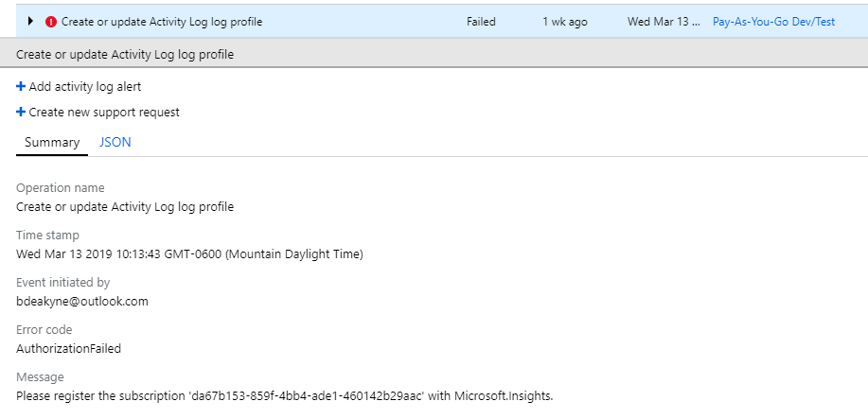868x419 pixels.
Task: Click the Time stamp value text
Action: click(189, 253)
